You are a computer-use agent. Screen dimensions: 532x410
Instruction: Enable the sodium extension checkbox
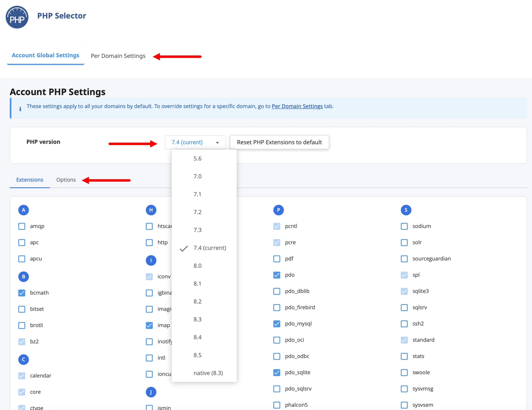(x=404, y=226)
